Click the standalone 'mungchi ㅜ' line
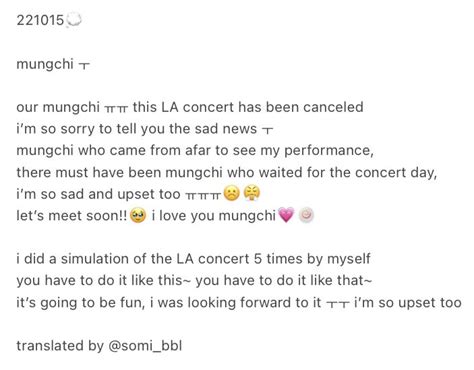 tap(53, 64)
